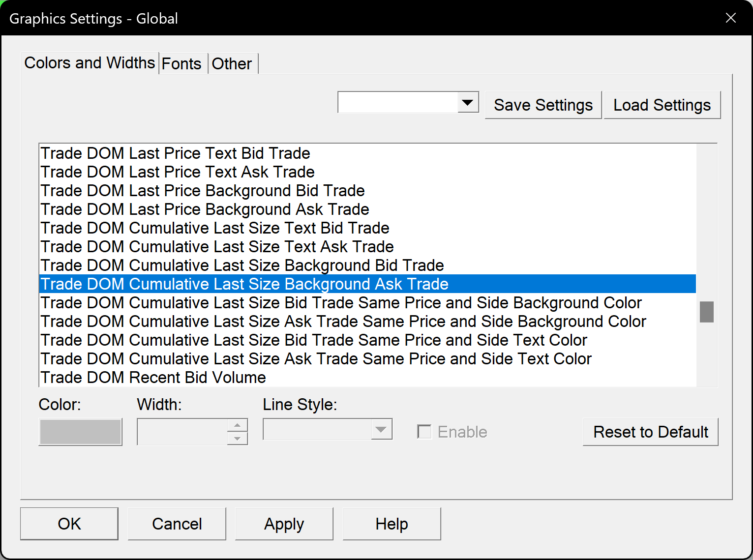Switch to the Fonts tab
The height and width of the screenshot is (560, 753).
click(181, 63)
